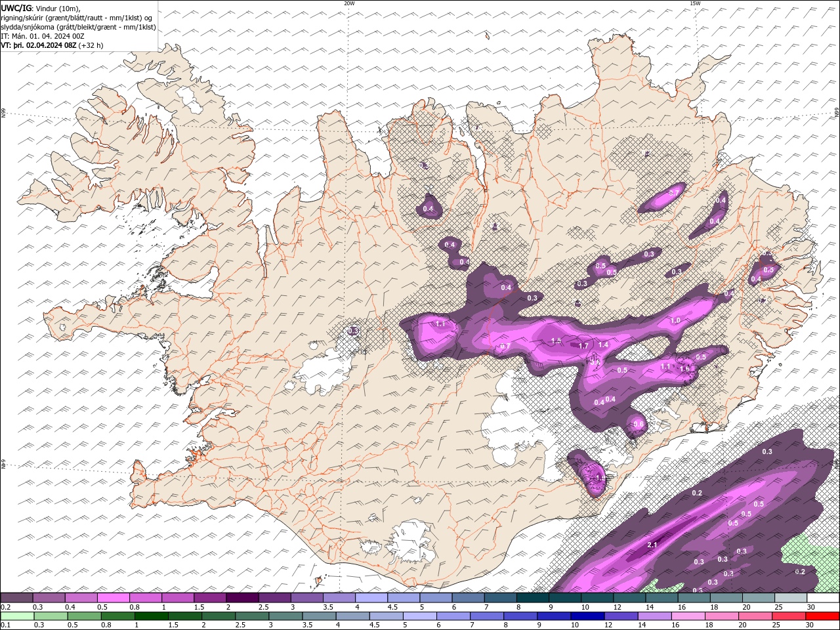This screenshot has height=630, width=840.
Task: Click the grey-green swatch labeled 3 in the lower scale
Action: click(x=285, y=616)
